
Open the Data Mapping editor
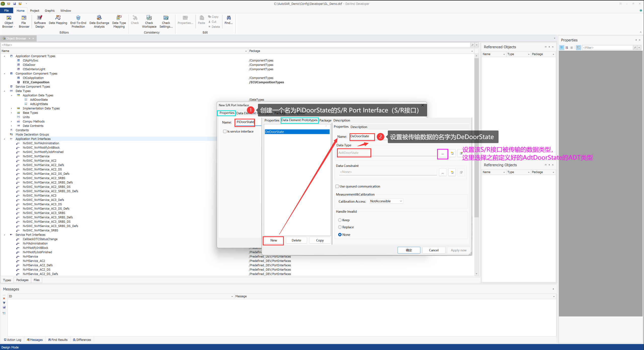tap(58, 21)
